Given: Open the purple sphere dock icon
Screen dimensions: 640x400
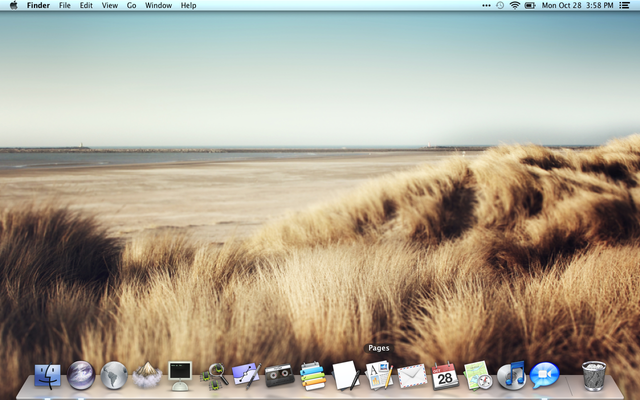Looking at the screenshot, I should (x=80, y=375).
